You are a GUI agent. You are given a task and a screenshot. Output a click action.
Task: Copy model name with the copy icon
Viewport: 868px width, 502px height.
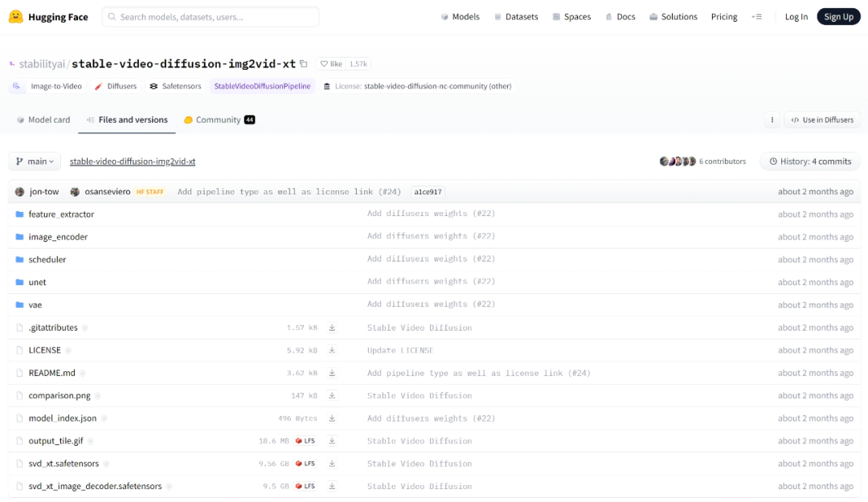point(303,63)
